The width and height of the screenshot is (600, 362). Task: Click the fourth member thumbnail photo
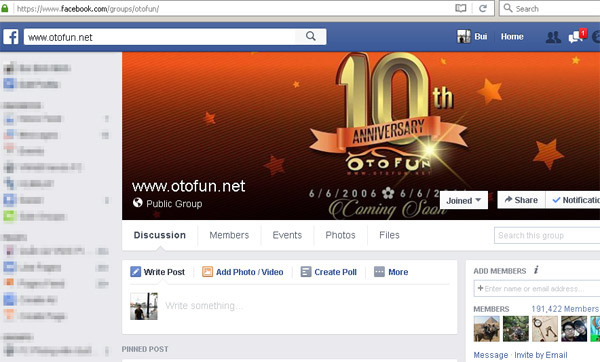[x=574, y=329]
